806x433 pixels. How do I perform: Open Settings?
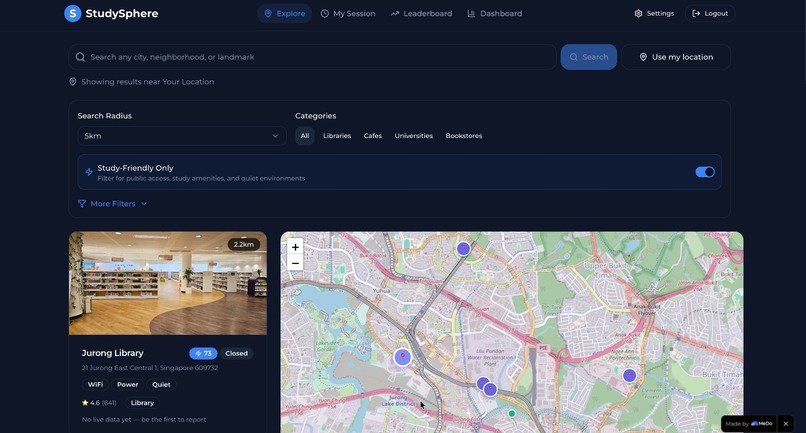[x=654, y=13]
